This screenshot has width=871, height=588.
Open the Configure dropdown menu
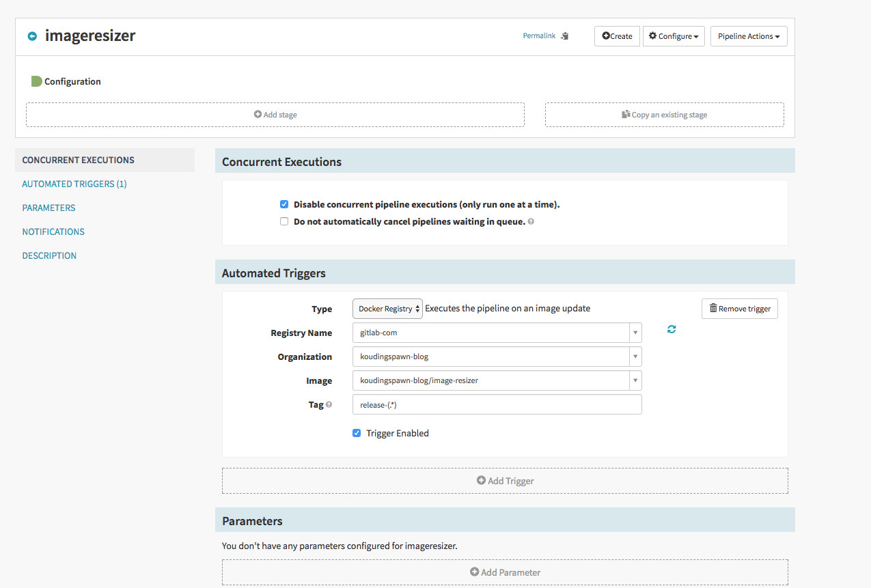673,36
